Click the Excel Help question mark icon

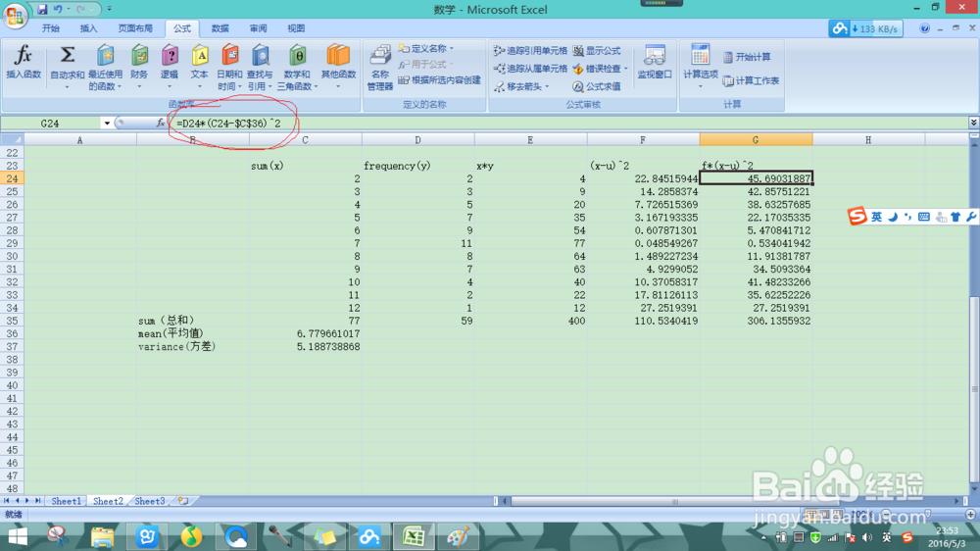(924, 28)
